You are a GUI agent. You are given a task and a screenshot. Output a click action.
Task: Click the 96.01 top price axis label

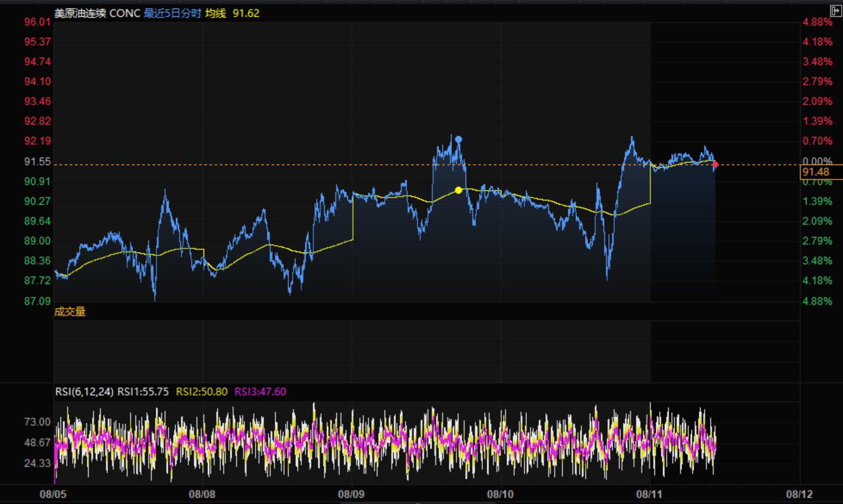37,22
